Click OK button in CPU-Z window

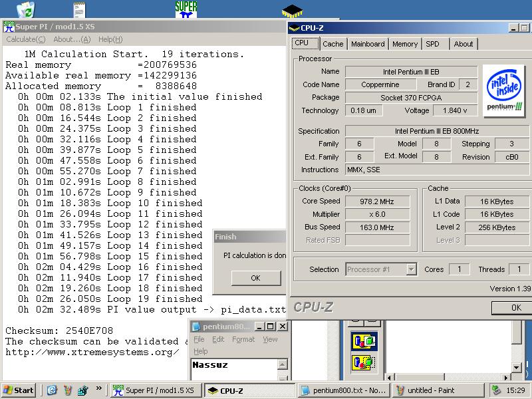[x=511, y=308]
